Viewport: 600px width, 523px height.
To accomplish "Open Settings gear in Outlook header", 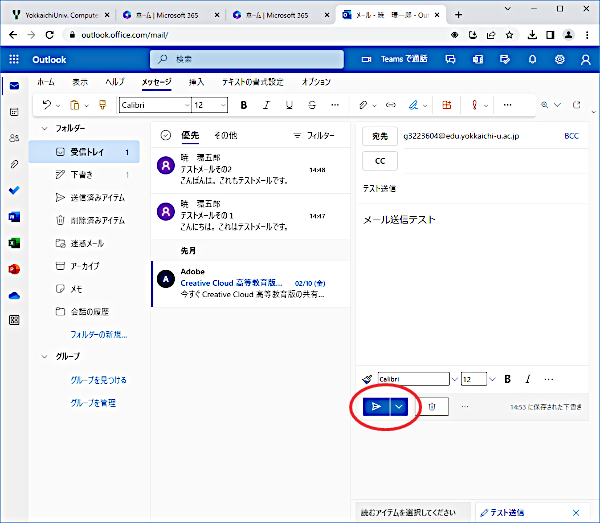I will 559,59.
